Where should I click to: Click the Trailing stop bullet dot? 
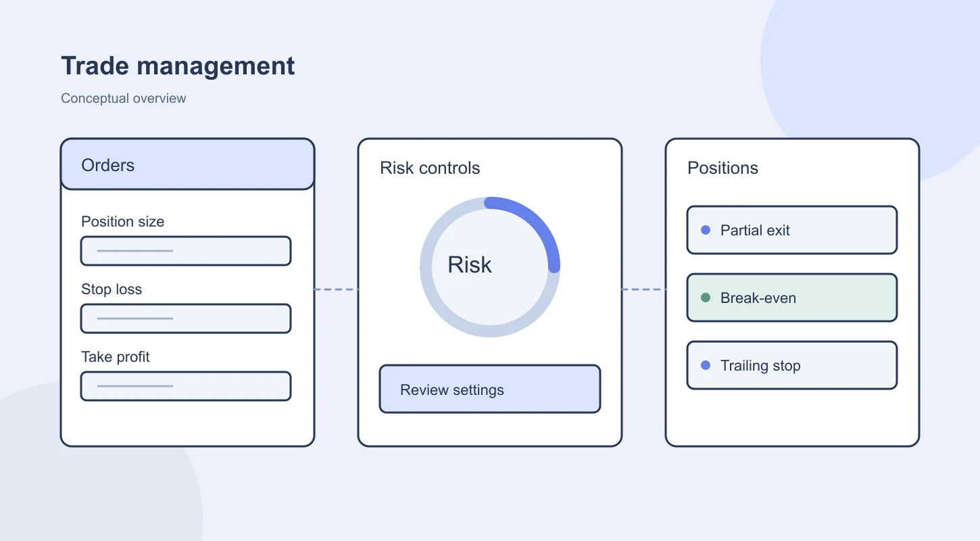pos(706,365)
